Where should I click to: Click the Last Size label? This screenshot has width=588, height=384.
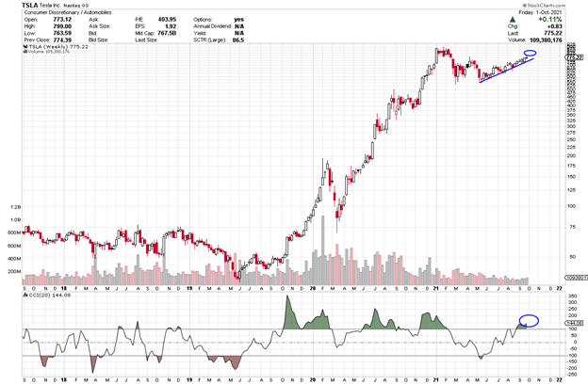tap(146, 40)
